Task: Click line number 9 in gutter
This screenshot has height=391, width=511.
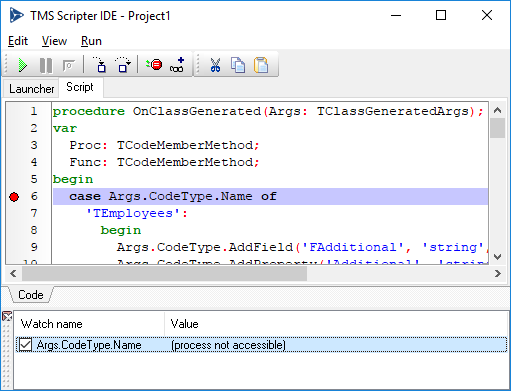Action: point(34,247)
